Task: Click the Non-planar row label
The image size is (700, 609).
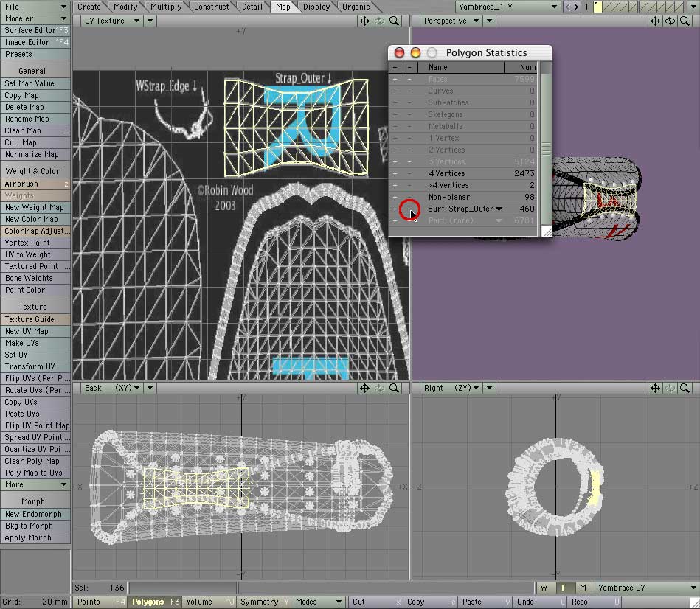Action: pos(449,197)
